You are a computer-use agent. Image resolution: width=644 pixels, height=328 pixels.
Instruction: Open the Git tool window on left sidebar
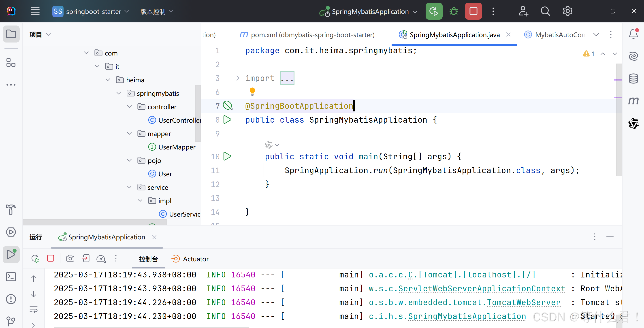pyautogui.click(x=11, y=321)
